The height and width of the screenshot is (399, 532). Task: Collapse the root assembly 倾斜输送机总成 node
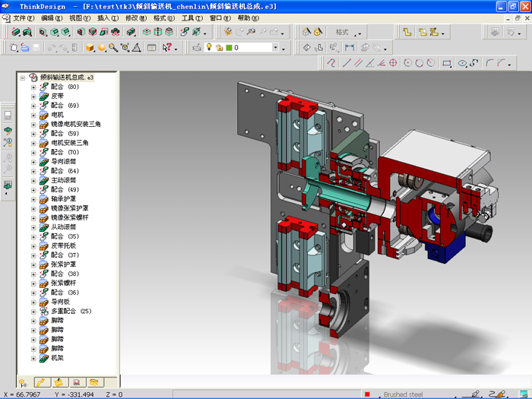(x=23, y=78)
